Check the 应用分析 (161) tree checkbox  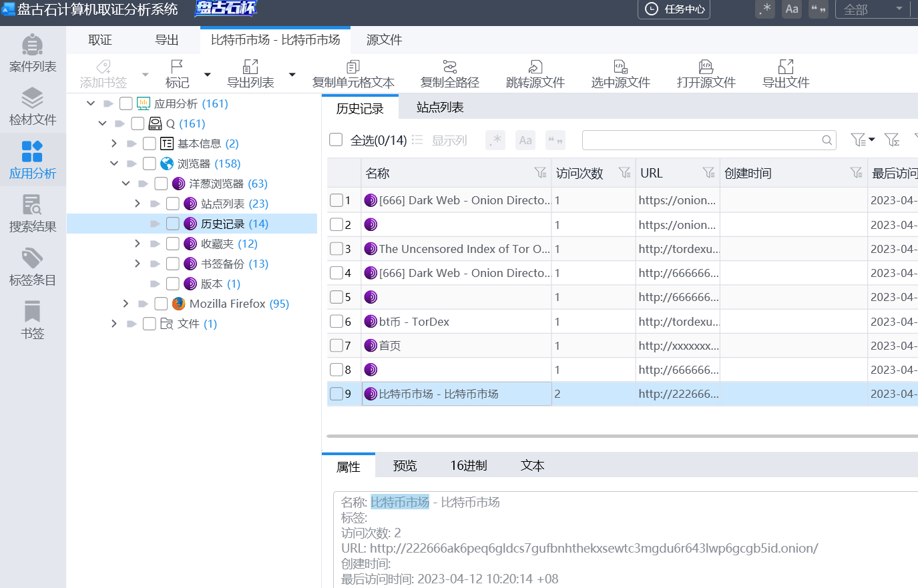pyautogui.click(x=126, y=103)
